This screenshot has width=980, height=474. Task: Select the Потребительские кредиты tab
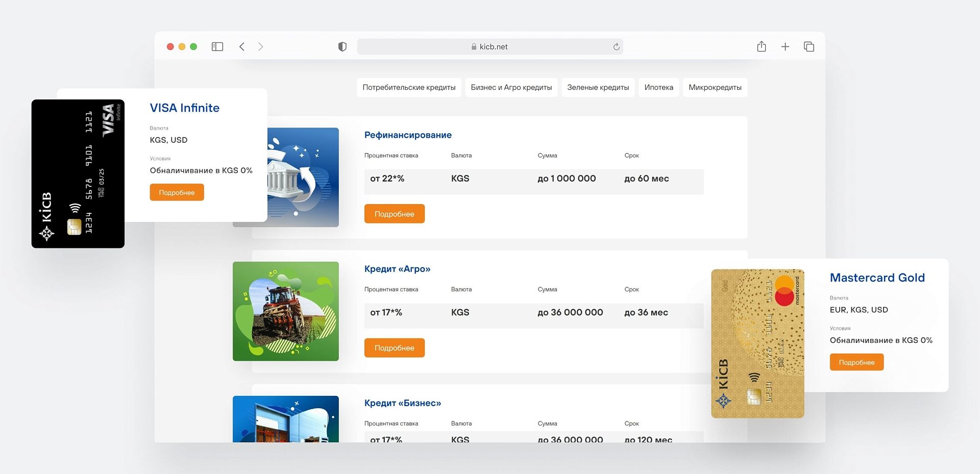pyautogui.click(x=409, y=87)
